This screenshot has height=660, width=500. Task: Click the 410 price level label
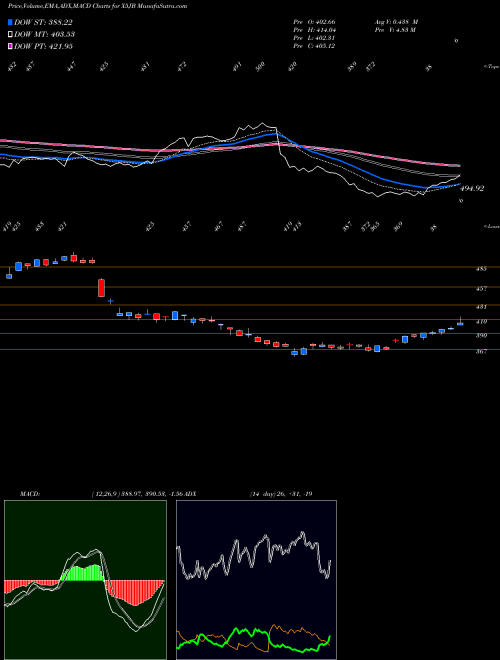[481, 322]
